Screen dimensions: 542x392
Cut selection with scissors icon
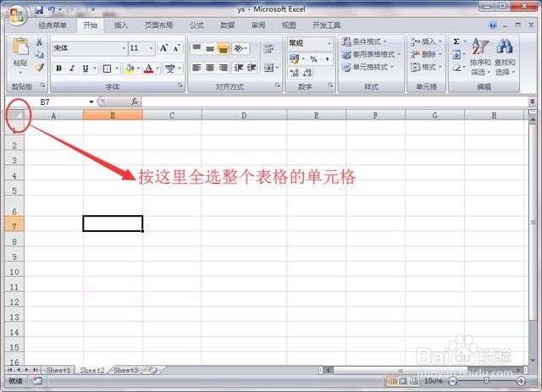(40, 42)
